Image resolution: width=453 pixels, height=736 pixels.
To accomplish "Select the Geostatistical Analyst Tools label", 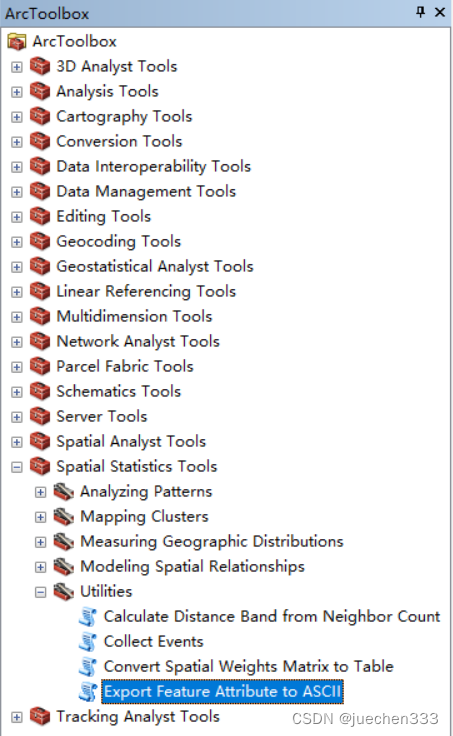I will click(x=155, y=267).
